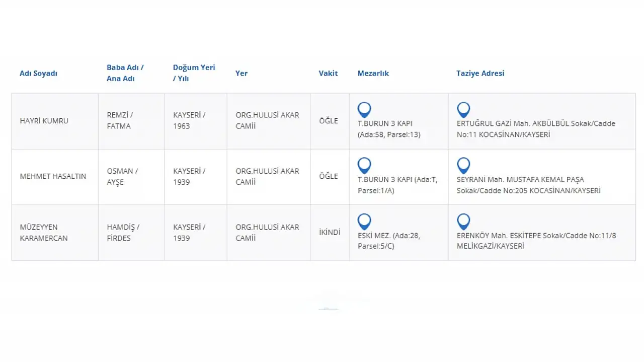Open cemetery map pin for Hayri Kumru
The height and width of the screenshot is (364, 644).
364,110
